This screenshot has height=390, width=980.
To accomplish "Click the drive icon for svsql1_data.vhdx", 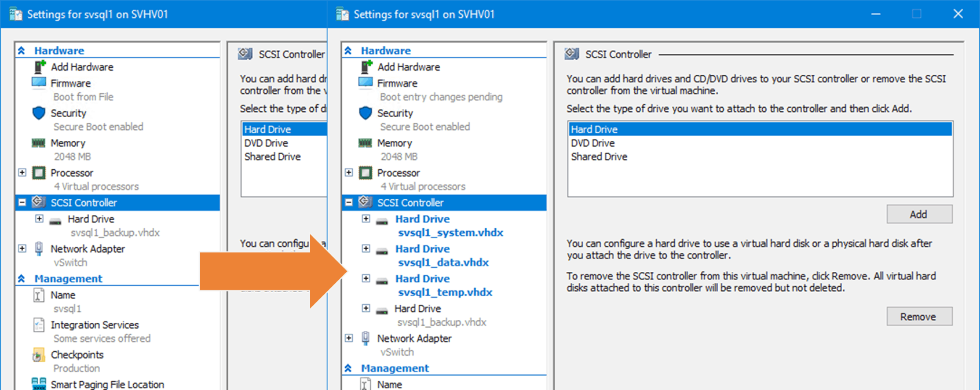I will coord(382,251).
